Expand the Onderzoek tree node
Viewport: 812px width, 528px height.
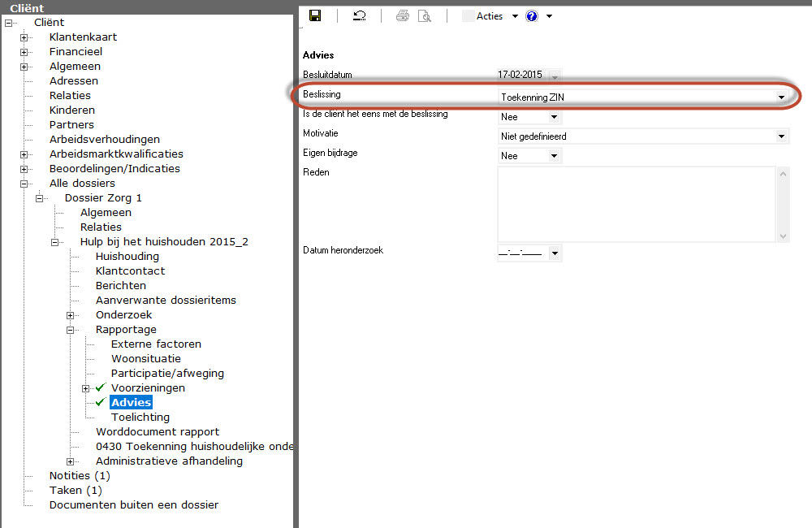tap(71, 315)
